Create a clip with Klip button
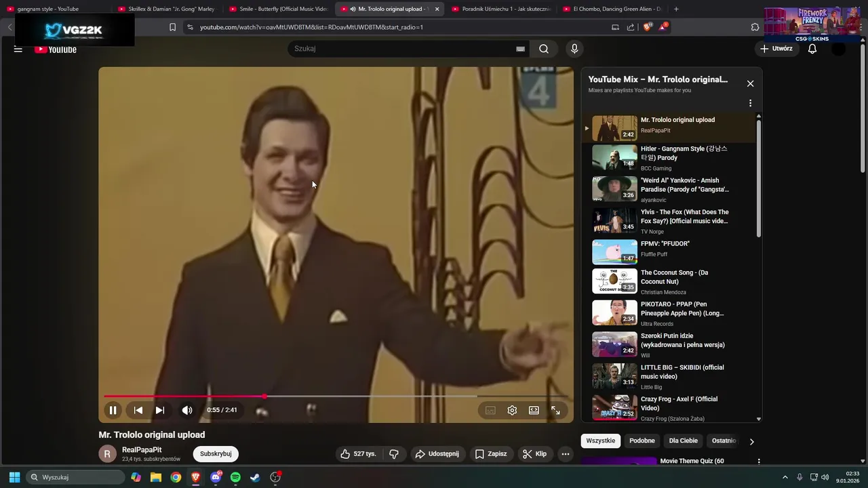868x488 pixels. pyautogui.click(x=534, y=454)
